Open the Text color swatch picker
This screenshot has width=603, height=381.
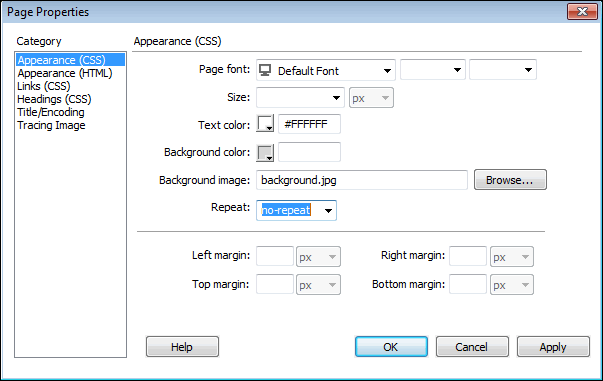[x=265, y=124]
